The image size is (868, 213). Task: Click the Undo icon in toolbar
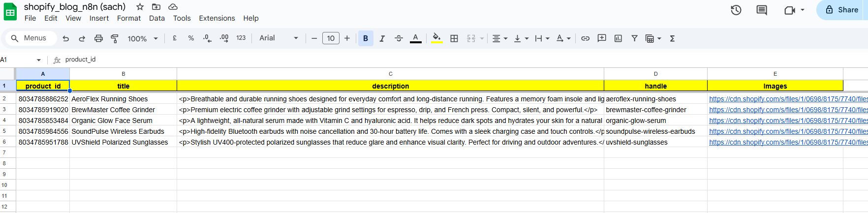pyautogui.click(x=66, y=38)
